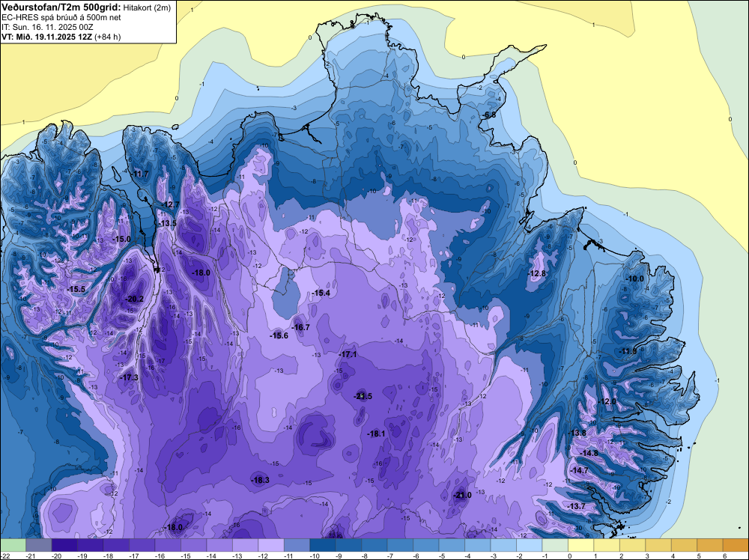The image size is (749, 560).
Task: Select the -14.8 temperature value
Action: point(589,453)
